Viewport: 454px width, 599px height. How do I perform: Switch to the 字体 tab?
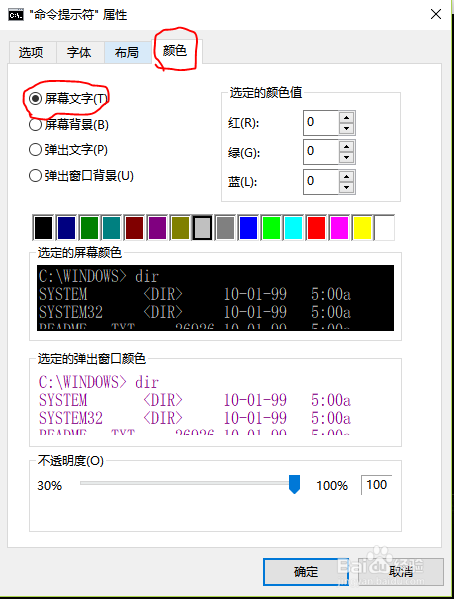tap(80, 52)
